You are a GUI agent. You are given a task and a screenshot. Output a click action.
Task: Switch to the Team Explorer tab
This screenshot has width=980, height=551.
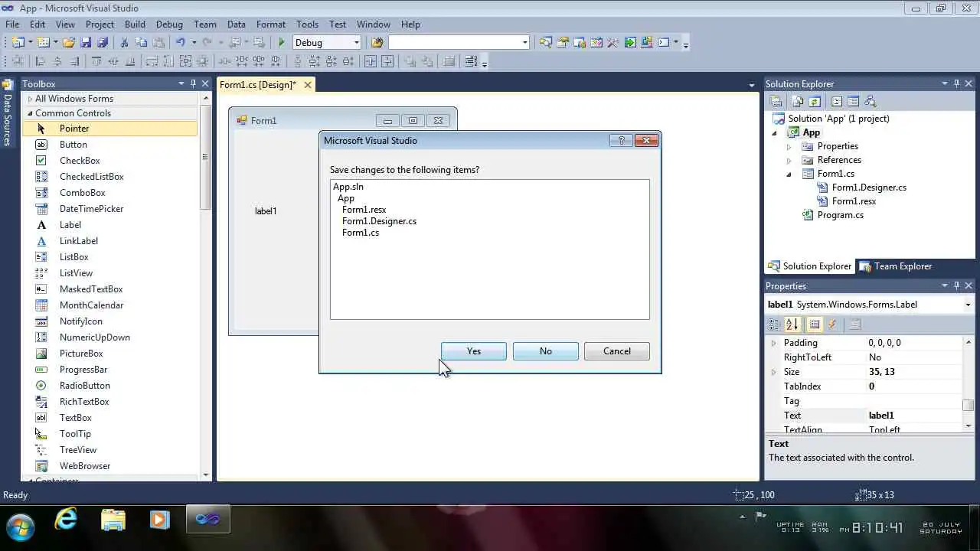[x=896, y=266]
